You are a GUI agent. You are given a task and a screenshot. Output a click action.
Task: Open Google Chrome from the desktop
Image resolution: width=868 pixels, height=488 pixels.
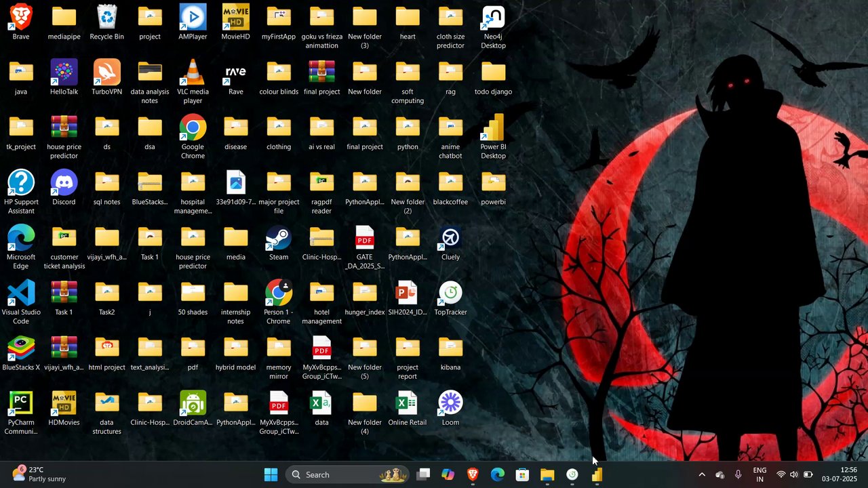tap(193, 136)
